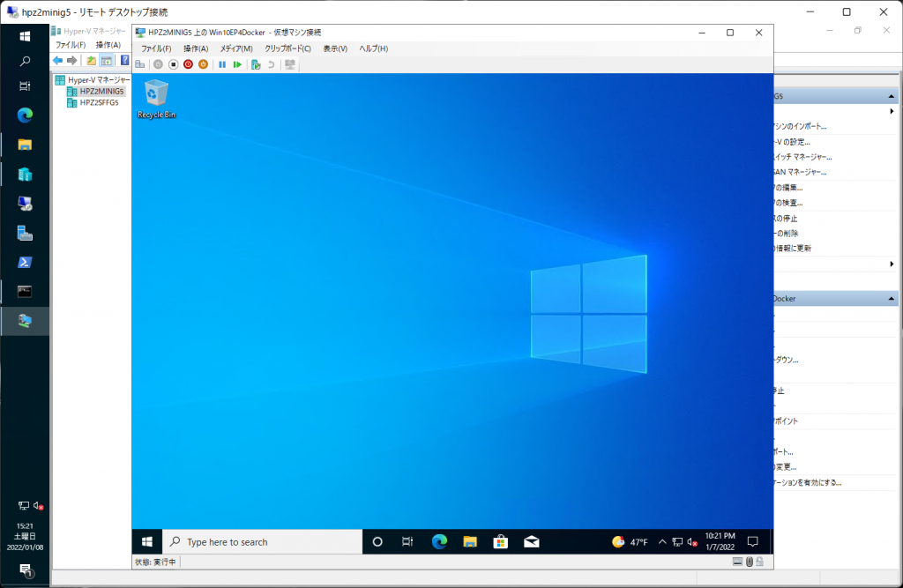The image size is (903, 588).
Task: Launch Edge from the host taskbar
Action: click(x=25, y=115)
